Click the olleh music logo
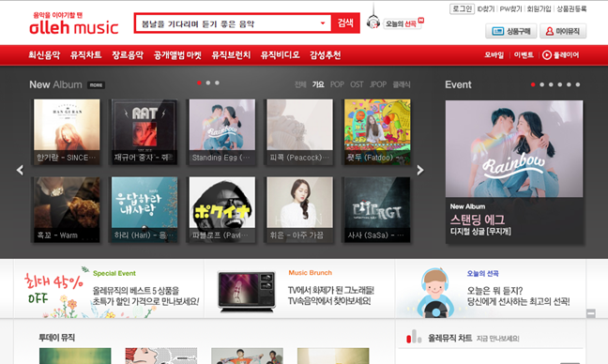The width and height of the screenshot is (608, 364). 74,23
